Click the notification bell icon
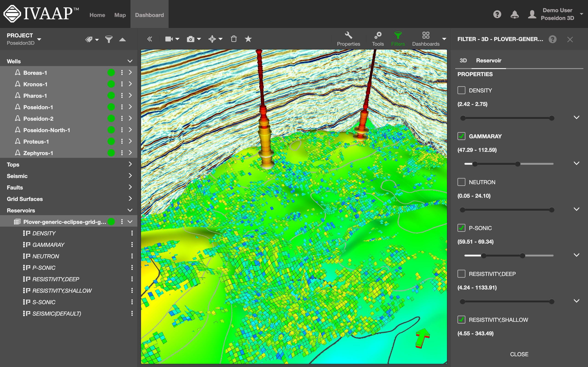588x367 pixels. point(514,14)
